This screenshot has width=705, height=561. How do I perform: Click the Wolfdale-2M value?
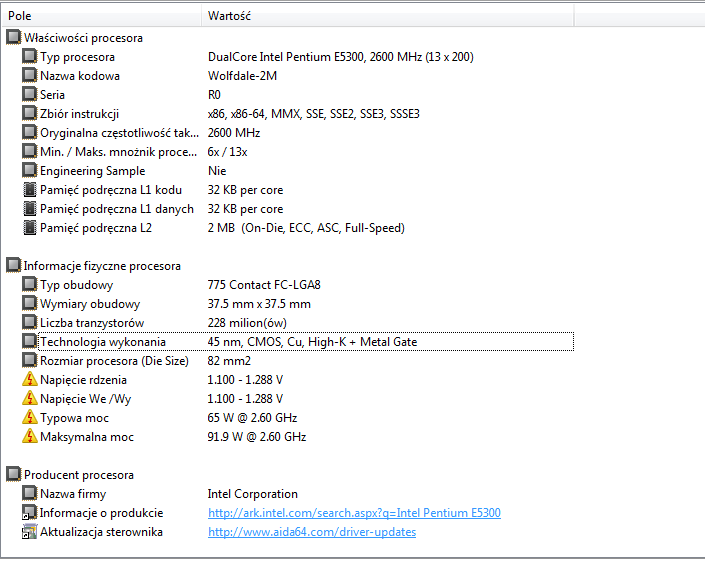(242, 76)
